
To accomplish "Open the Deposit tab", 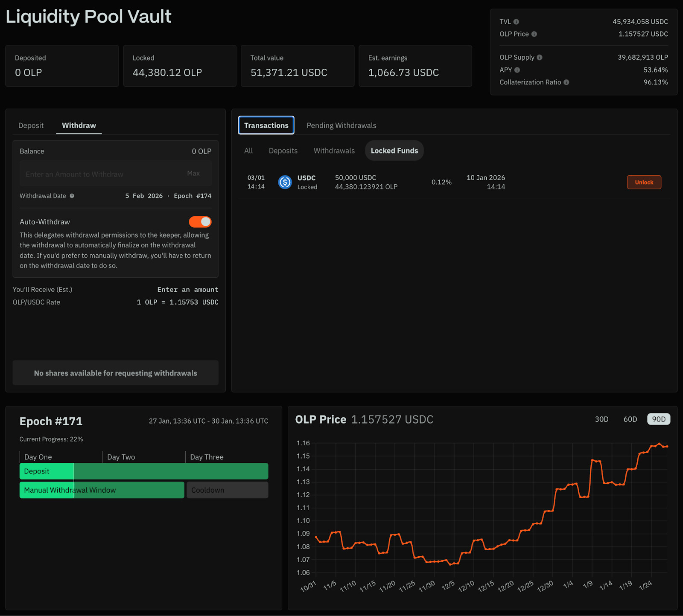I will click(31, 125).
